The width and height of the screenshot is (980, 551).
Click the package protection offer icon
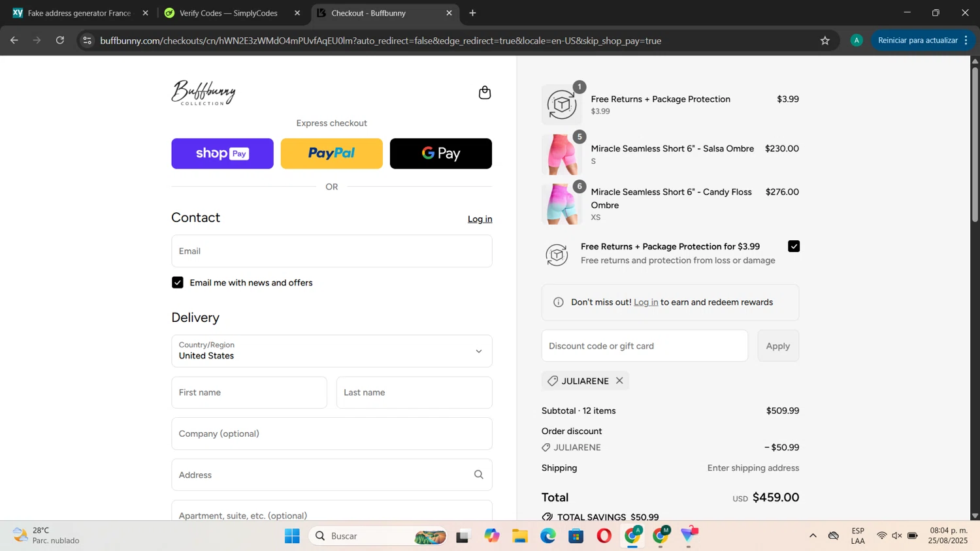pyautogui.click(x=557, y=254)
